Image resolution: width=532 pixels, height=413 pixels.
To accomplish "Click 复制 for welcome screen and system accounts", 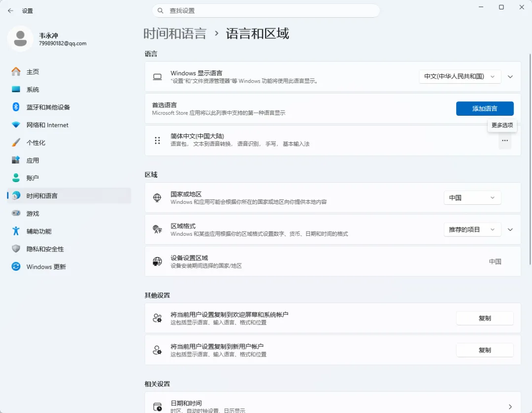I will (485, 318).
